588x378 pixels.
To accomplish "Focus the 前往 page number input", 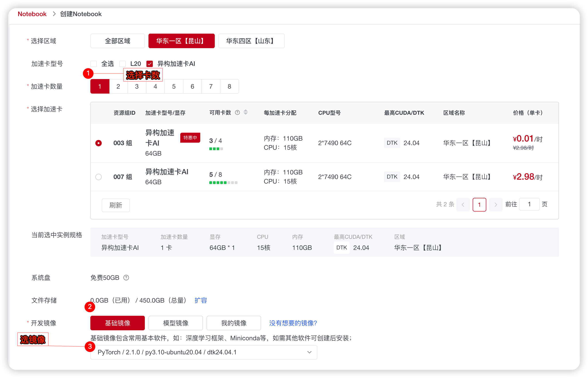I will coord(529,204).
